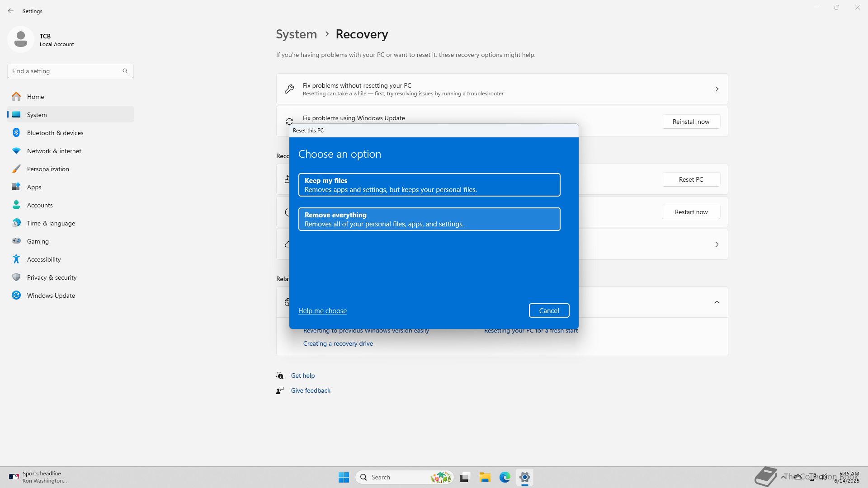Open the Apps settings category

click(34, 187)
